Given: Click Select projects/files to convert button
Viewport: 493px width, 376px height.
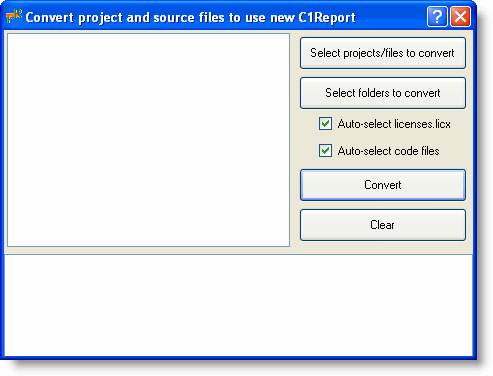Looking at the screenshot, I should click(383, 53).
